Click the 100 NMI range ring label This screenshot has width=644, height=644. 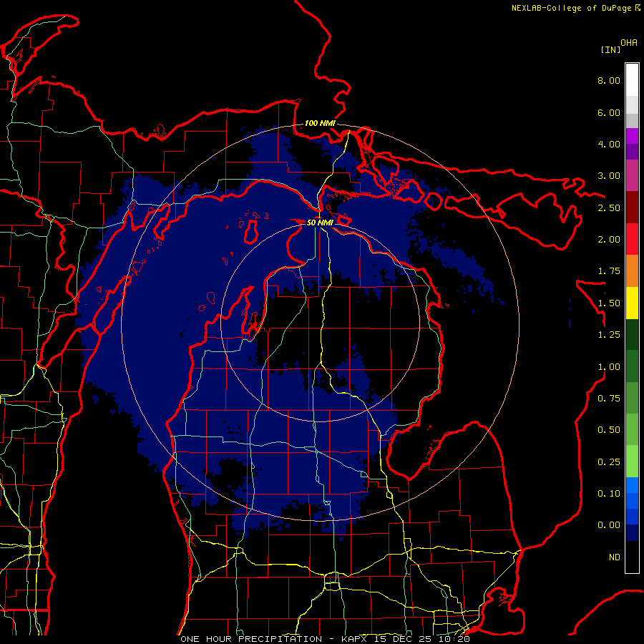(320, 123)
